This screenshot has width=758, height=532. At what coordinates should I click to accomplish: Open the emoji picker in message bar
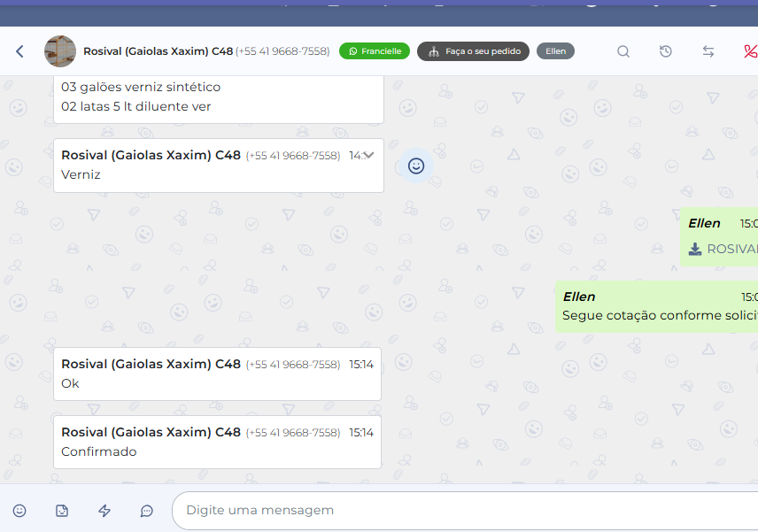click(19, 511)
